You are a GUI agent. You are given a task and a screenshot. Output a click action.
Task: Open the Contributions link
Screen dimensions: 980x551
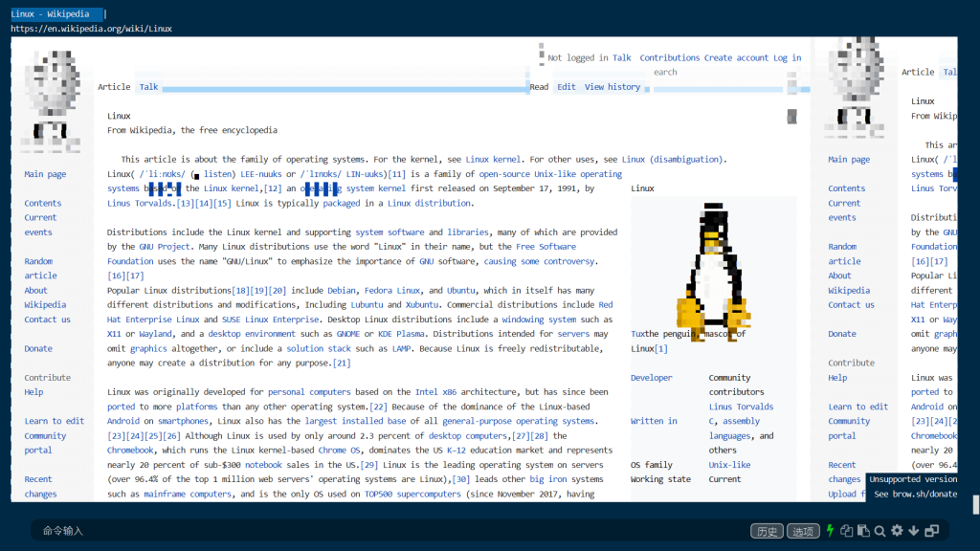click(669, 57)
